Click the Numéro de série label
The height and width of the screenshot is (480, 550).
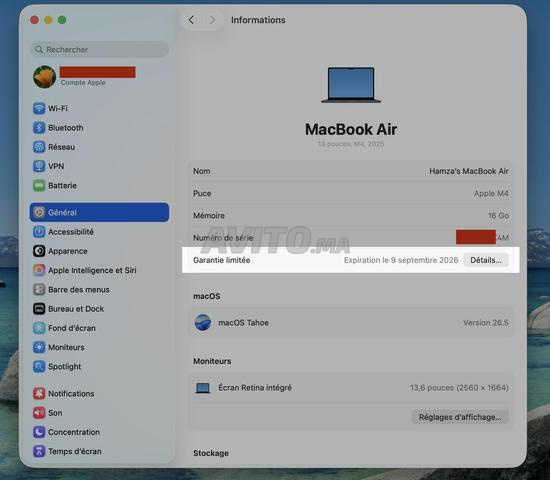click(x=223, y=238)
